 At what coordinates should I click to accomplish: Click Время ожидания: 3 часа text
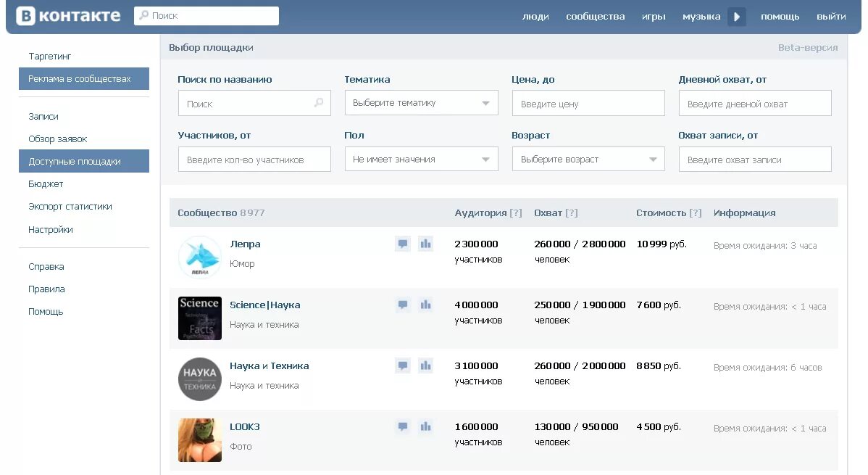click(765, 246)
